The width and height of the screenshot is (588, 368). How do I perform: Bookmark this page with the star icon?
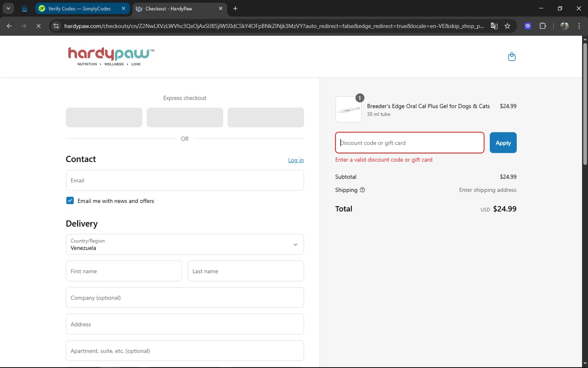tap(507, 26)
